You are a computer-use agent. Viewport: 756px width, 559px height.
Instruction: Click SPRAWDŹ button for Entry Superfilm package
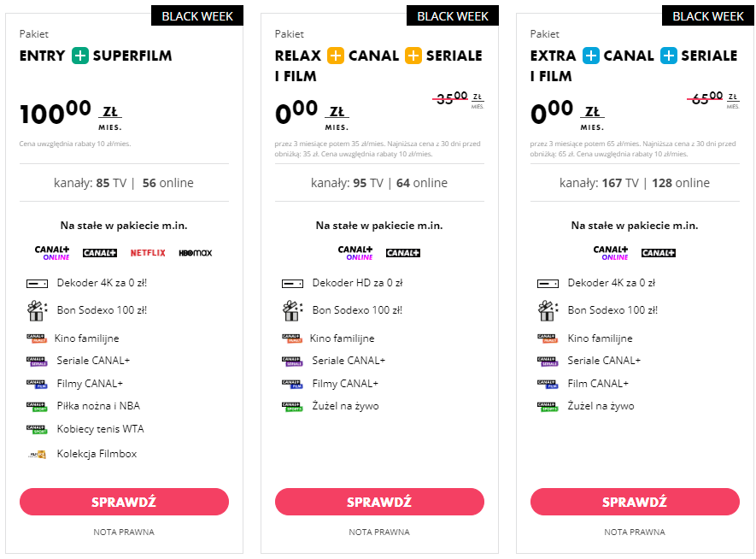pos(124,502)
